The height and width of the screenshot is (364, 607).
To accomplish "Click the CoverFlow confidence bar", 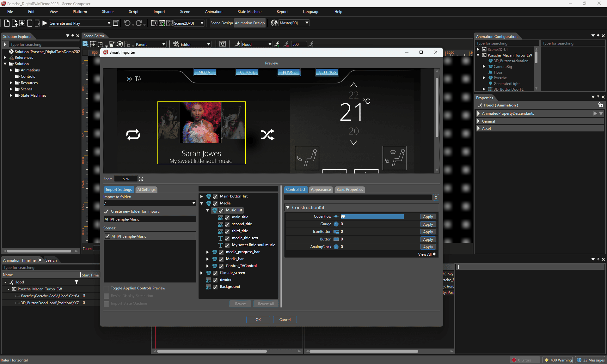I will click(372, 216).
